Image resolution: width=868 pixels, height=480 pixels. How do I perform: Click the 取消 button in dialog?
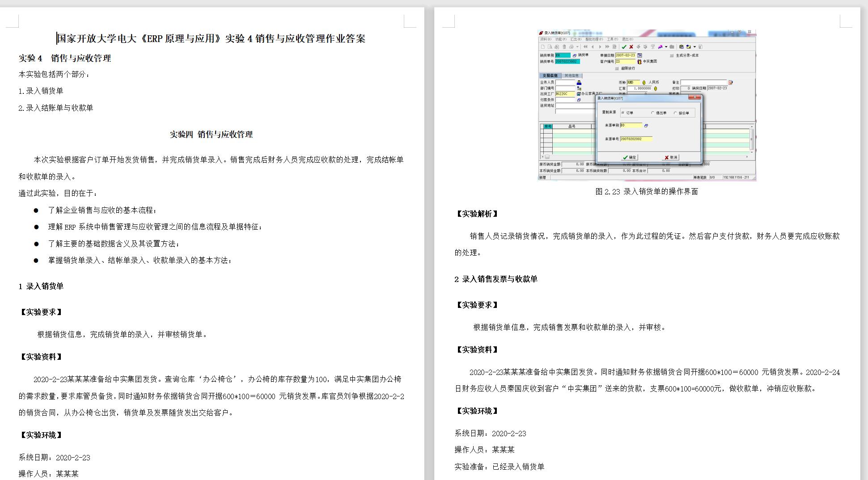[670, 157]
